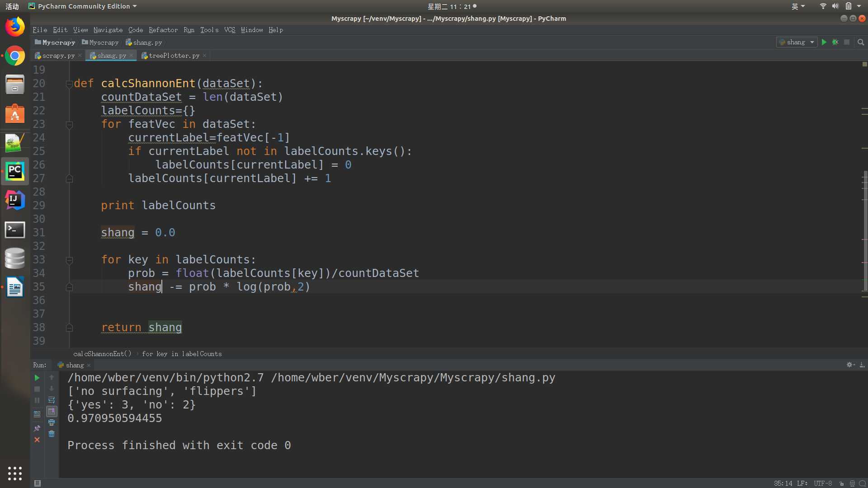Click the up stack trace arrow
This screenshot has height=488, width=868.
52,377
